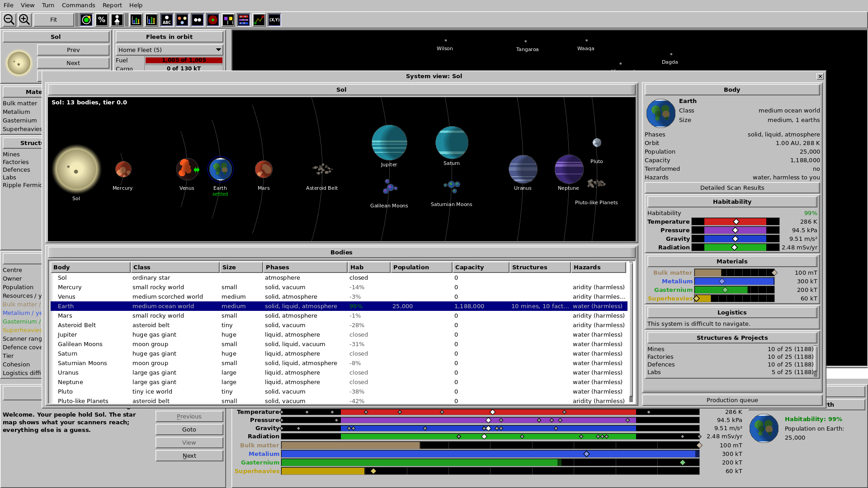Click the Metalium materials bar in Body panel
The width and height of the screenshot is (868, 488).
pyautogui.click(x=735, y=282)
